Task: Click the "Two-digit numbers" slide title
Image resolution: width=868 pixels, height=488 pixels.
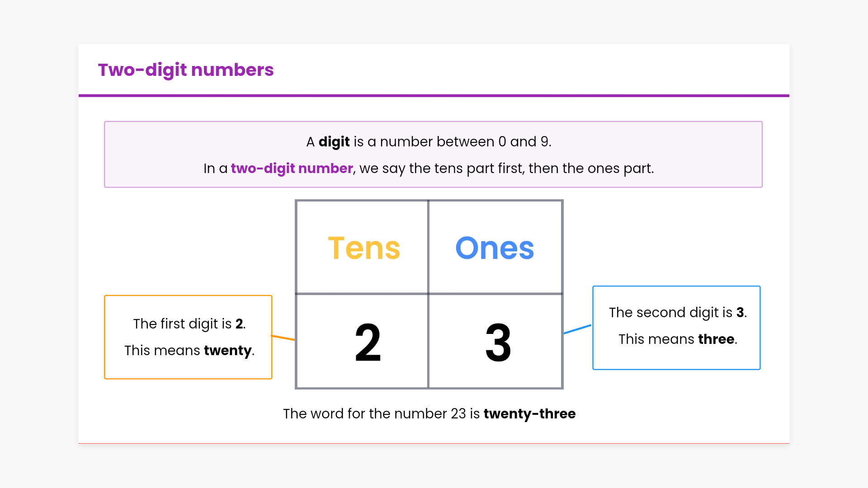Action: (186, 70)
